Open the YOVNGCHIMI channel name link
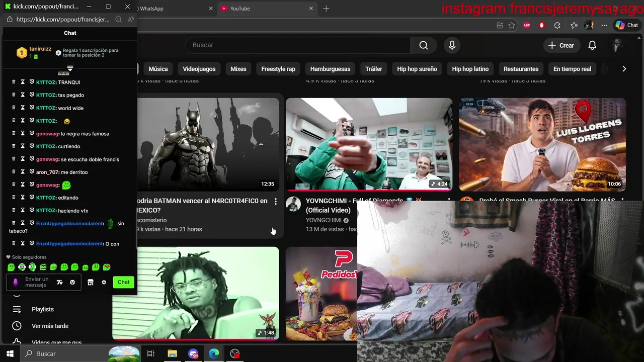Screen dimensions: 644x362 pos(324,220)
